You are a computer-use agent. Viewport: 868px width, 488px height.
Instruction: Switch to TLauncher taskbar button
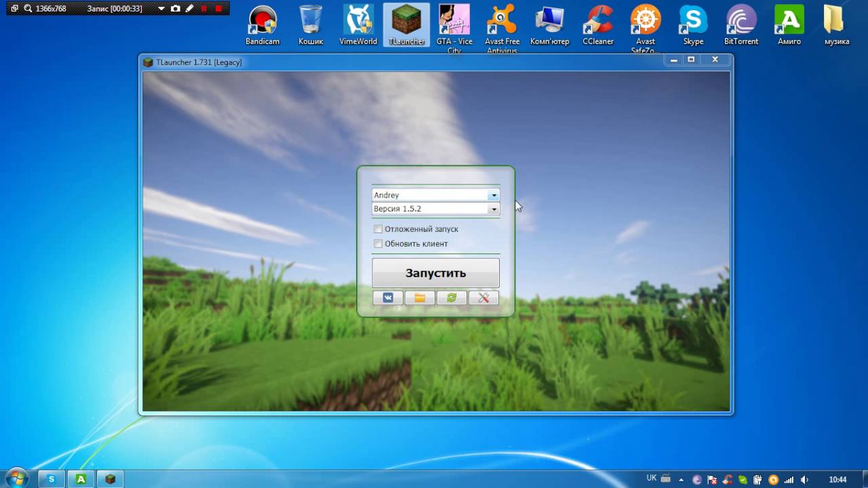[110, 479]
